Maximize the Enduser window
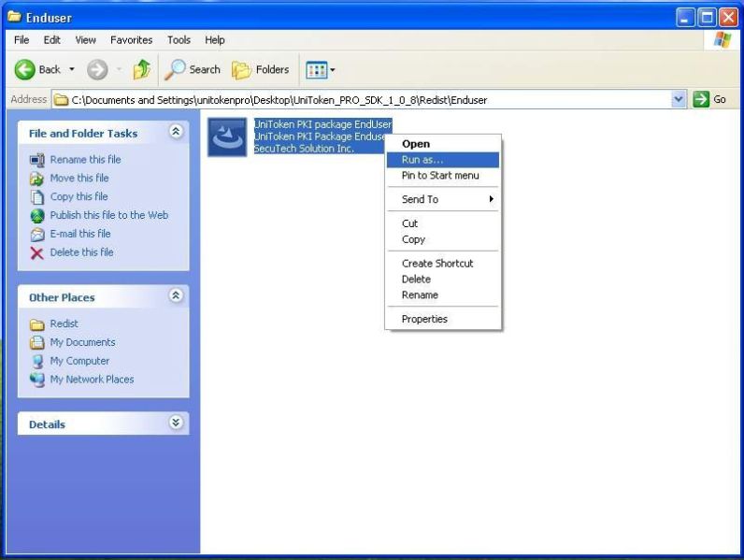This screenshot has width=744, height=560. [x=707, y=18]
